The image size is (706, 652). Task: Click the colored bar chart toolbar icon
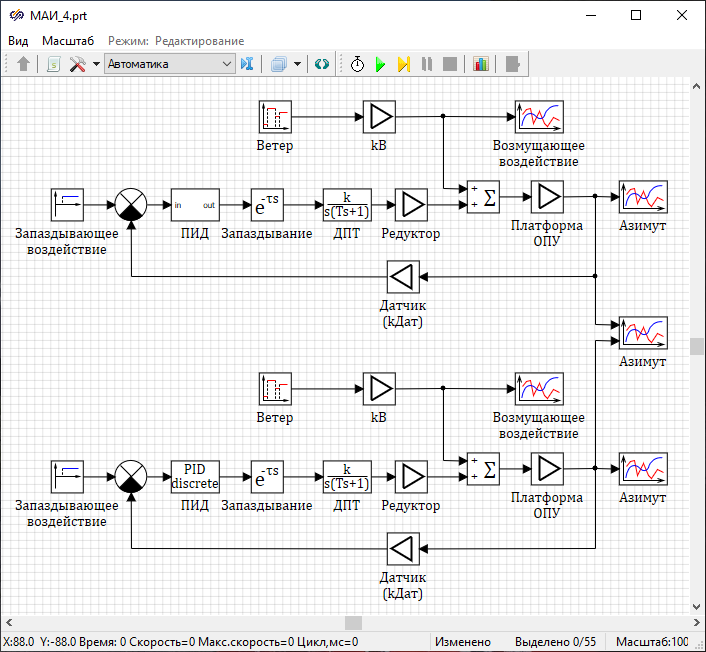(481, 64)
